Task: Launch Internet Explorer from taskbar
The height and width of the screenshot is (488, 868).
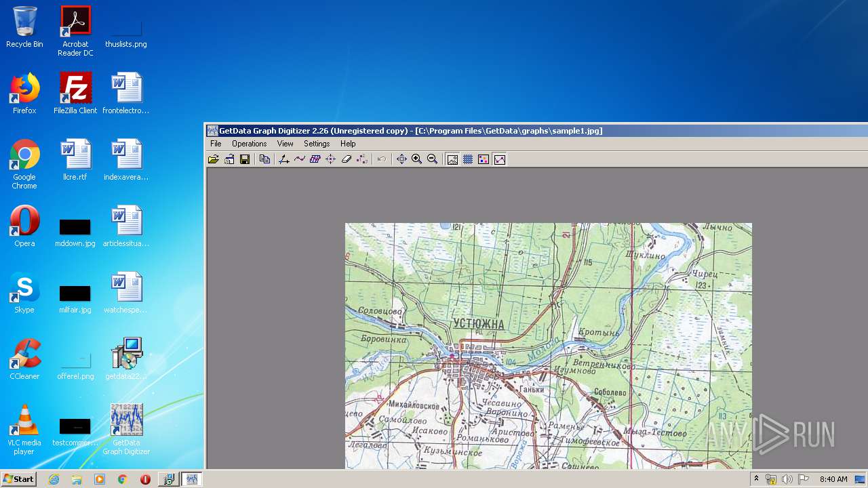Action: 54,479
